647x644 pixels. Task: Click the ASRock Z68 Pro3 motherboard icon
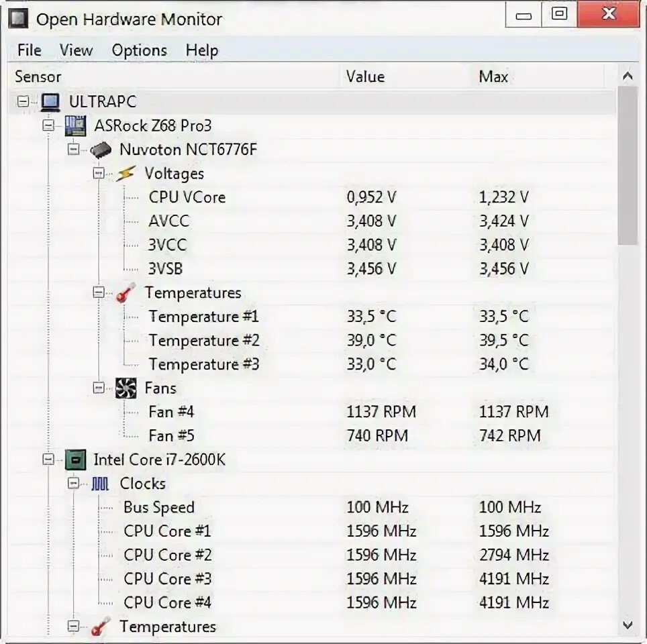point(76,125)
